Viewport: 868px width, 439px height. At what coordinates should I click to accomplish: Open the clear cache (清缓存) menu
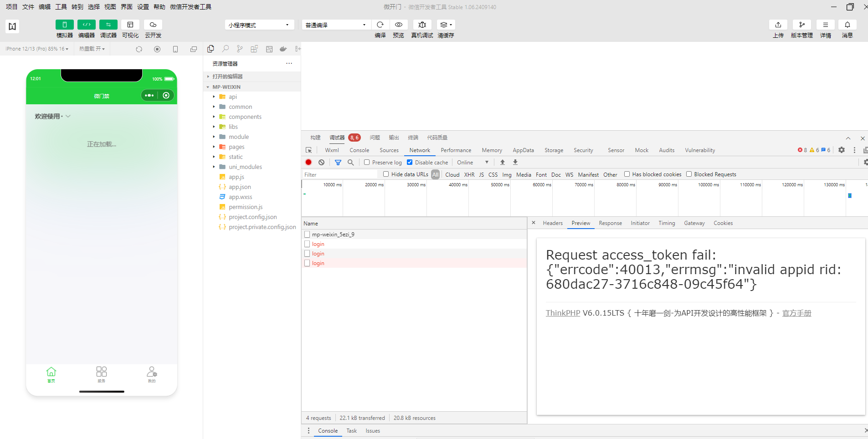tap(446, 25)
